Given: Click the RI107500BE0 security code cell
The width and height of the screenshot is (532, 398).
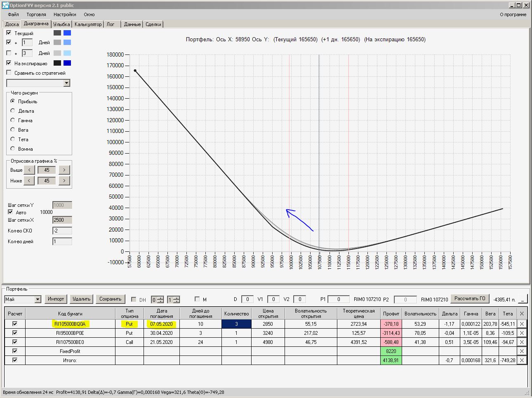Looking at the screenshot, I should tap(70, 342).
